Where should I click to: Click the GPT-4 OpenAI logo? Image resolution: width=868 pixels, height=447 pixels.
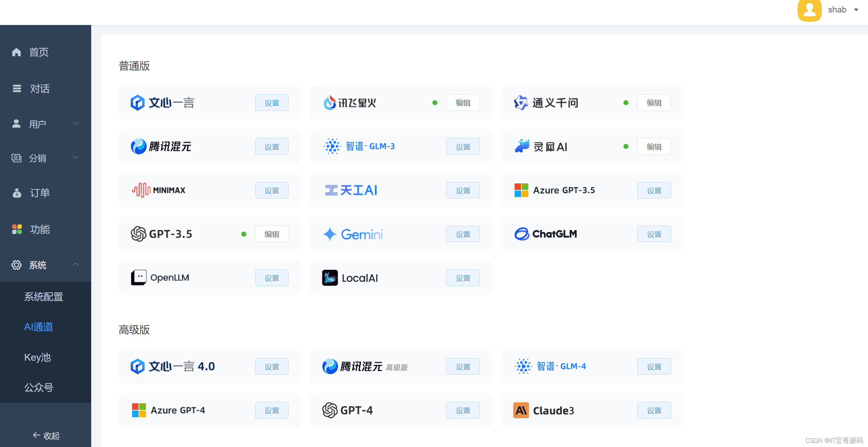[x=330, y=410]
